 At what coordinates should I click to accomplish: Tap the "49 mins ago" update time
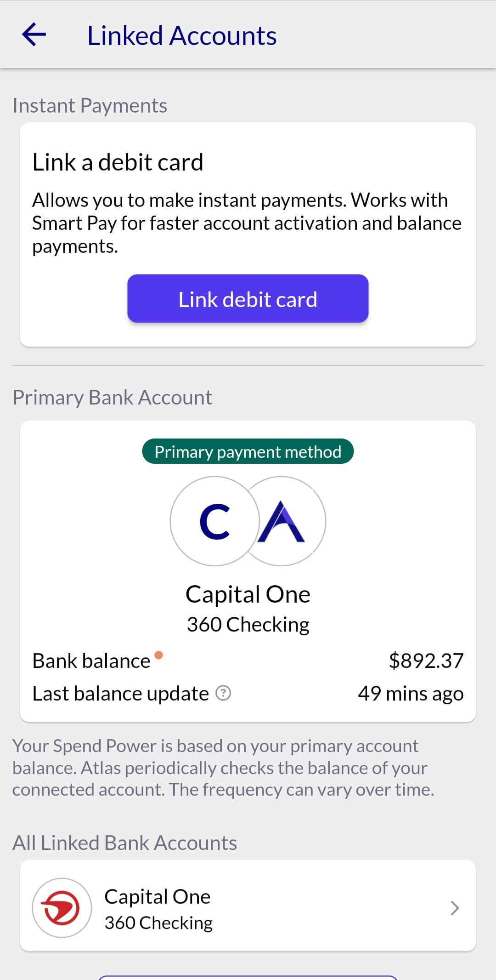411,694
